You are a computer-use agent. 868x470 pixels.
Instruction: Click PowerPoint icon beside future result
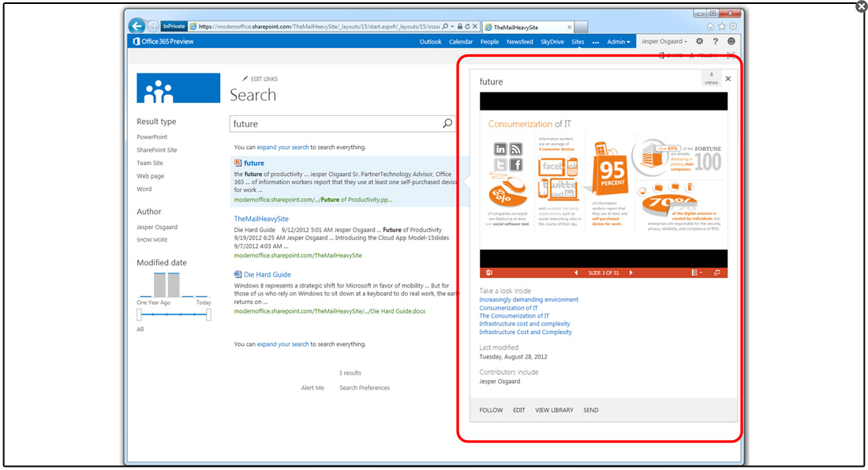pos(238,163)
